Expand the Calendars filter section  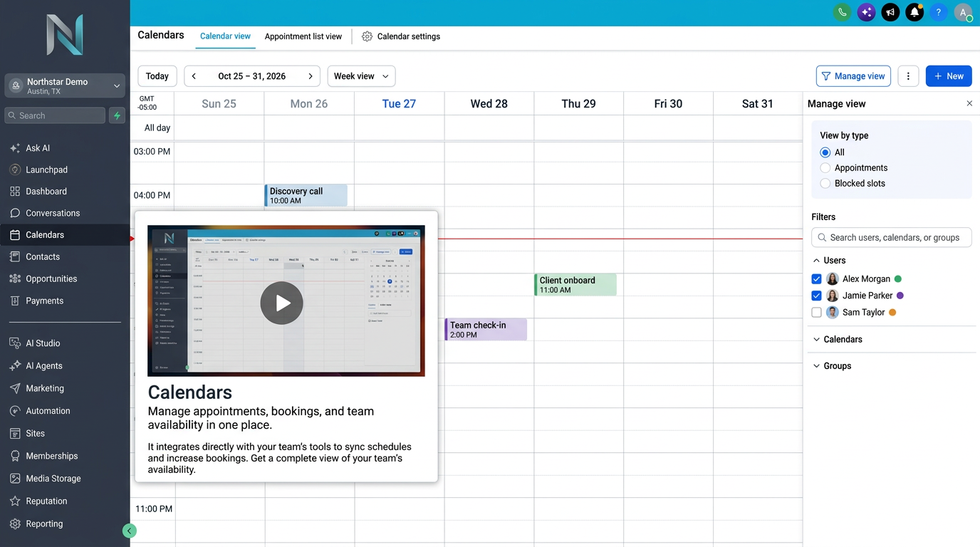pos(838,340)
